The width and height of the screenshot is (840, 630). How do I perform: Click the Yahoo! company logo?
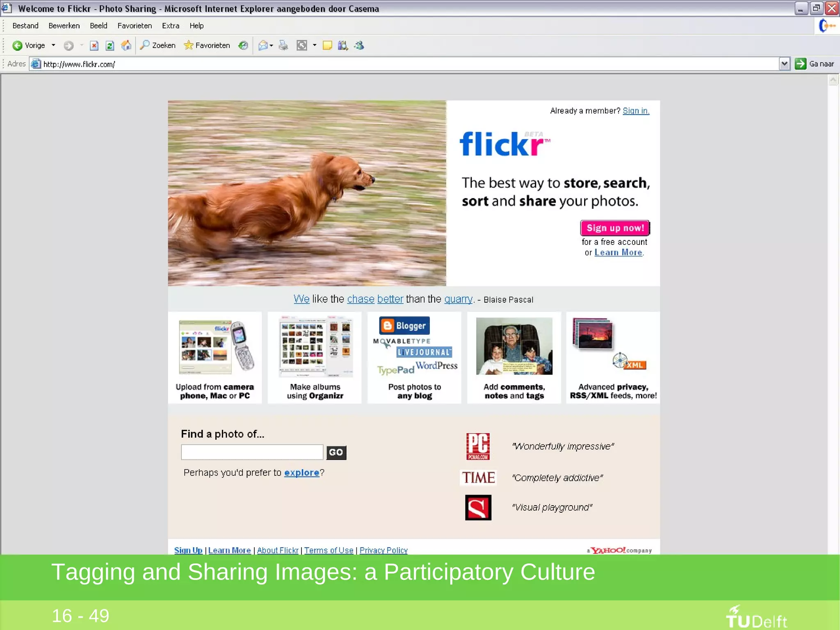click(x=619, y=550)
